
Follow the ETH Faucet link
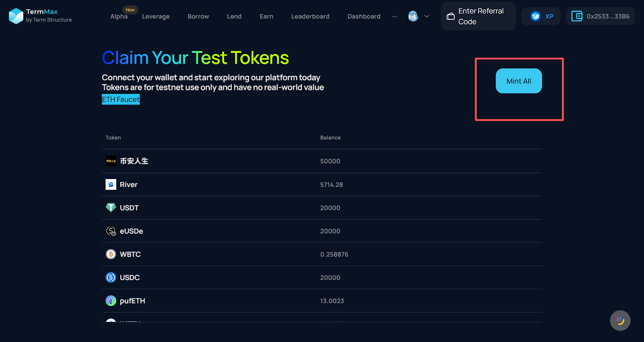[x=121, y=99]
